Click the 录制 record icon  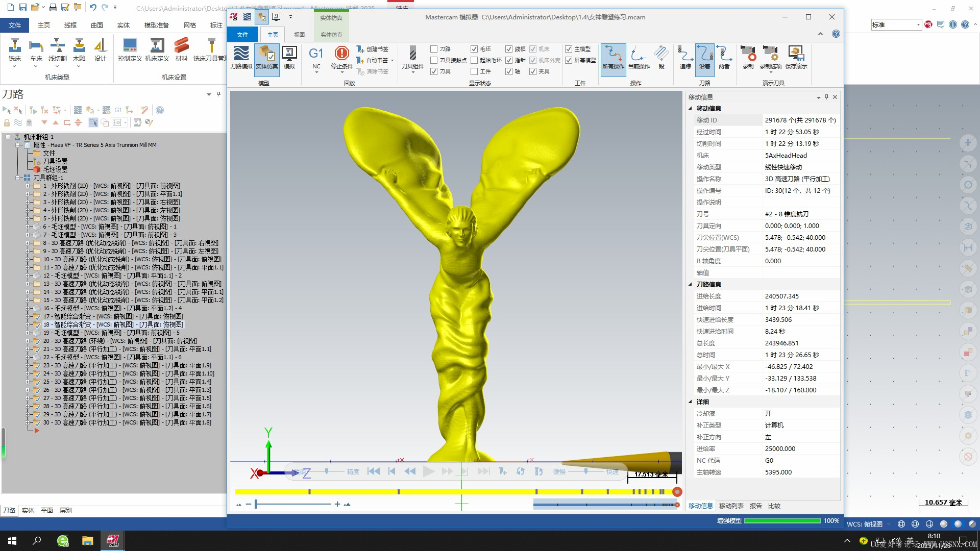[748, 57]
